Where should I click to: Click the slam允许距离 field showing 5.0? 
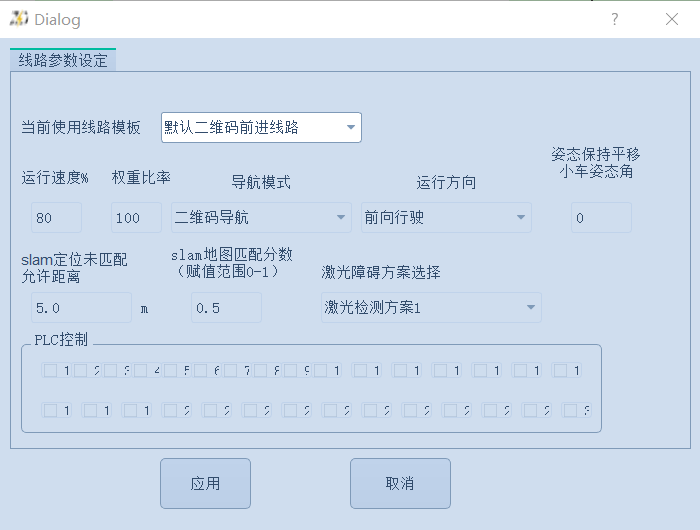[81, 308]
